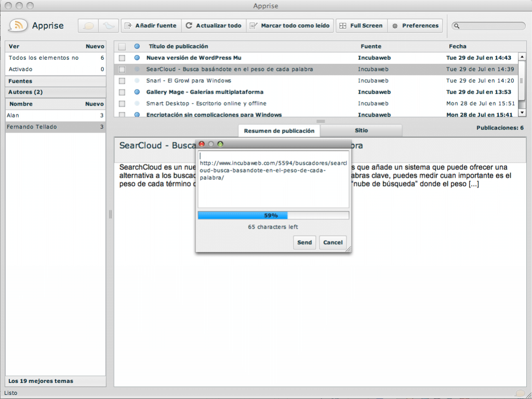Click the Twitter bird toolbar icon
Screen dimensions: 532x399
tap(109, 26)
